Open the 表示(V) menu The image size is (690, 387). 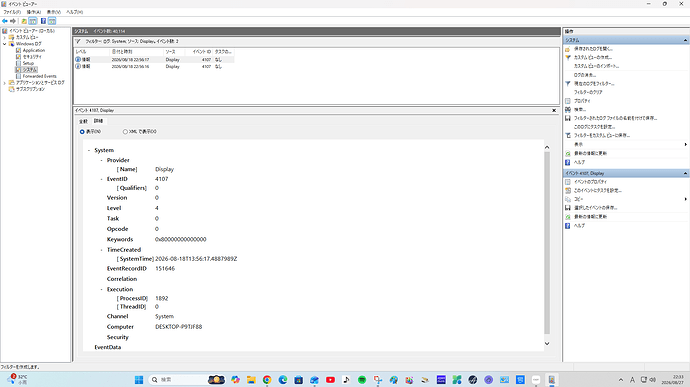(54, 12)
